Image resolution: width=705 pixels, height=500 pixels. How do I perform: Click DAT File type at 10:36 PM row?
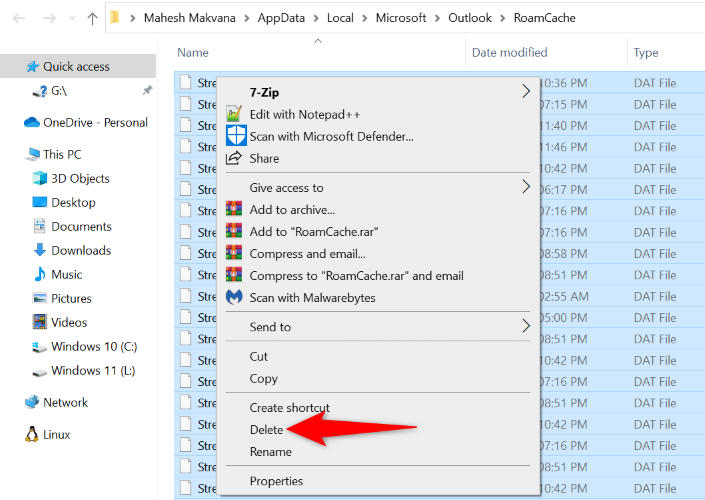[655, 83]
